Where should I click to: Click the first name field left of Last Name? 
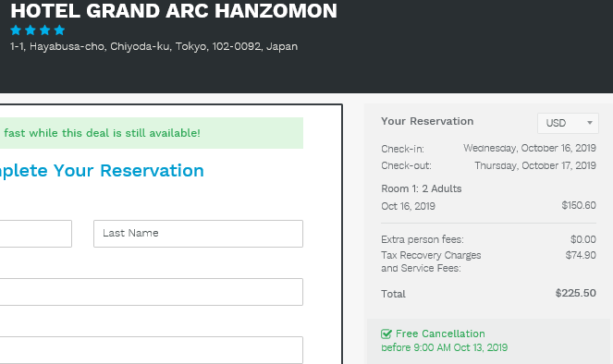click(35, 234)
